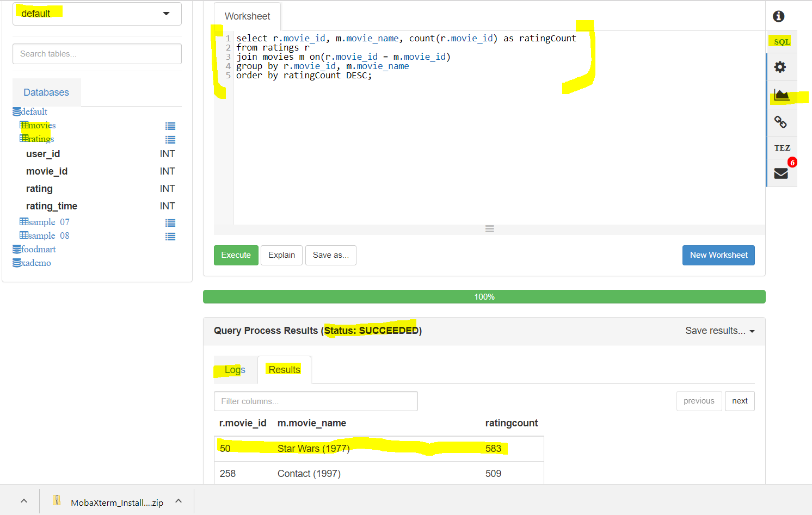Click database icon beside default

[17, 111]
